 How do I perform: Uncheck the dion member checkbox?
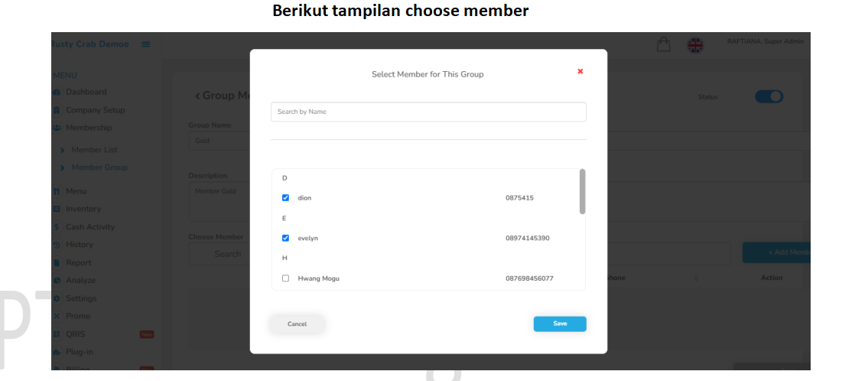click(286, 197)
